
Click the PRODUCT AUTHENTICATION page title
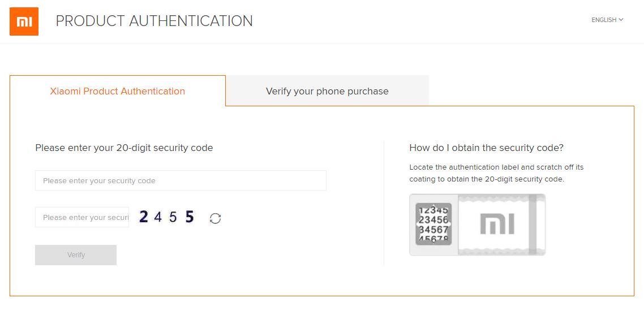tap(154, 21)
